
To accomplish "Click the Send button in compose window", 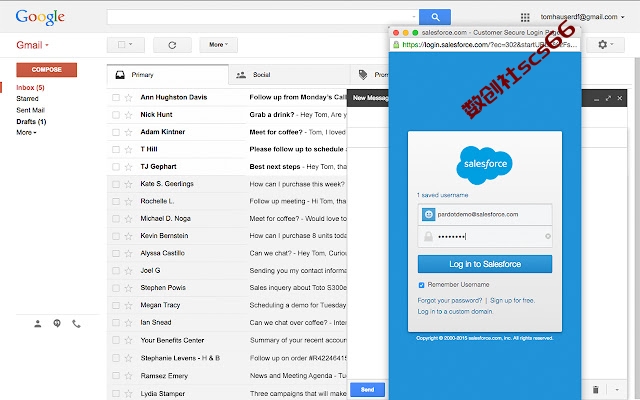I will coord(367,389).
